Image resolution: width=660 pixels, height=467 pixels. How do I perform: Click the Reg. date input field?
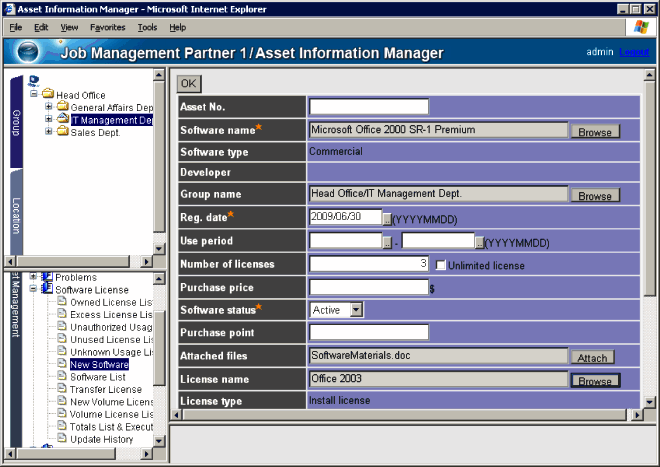346,217
